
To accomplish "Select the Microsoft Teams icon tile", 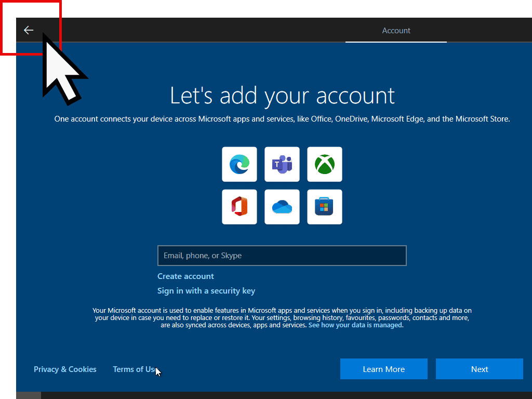I will [282, 164].
